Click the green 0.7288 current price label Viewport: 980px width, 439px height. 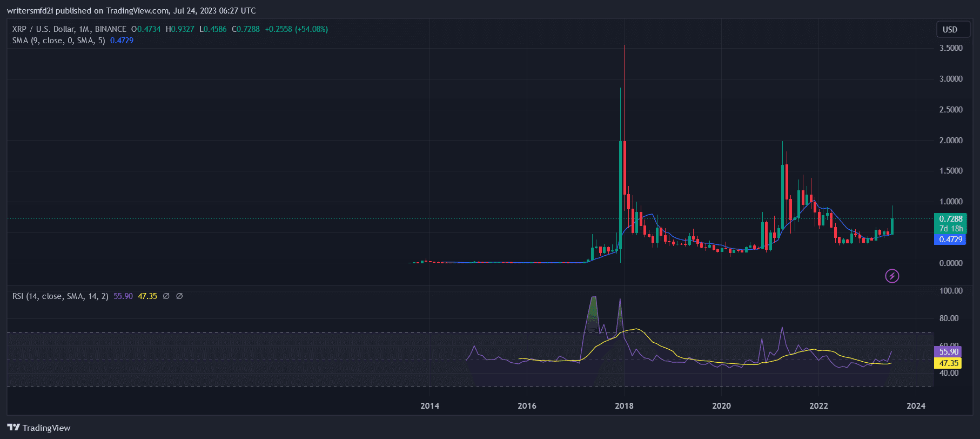[x=950, y=219]
